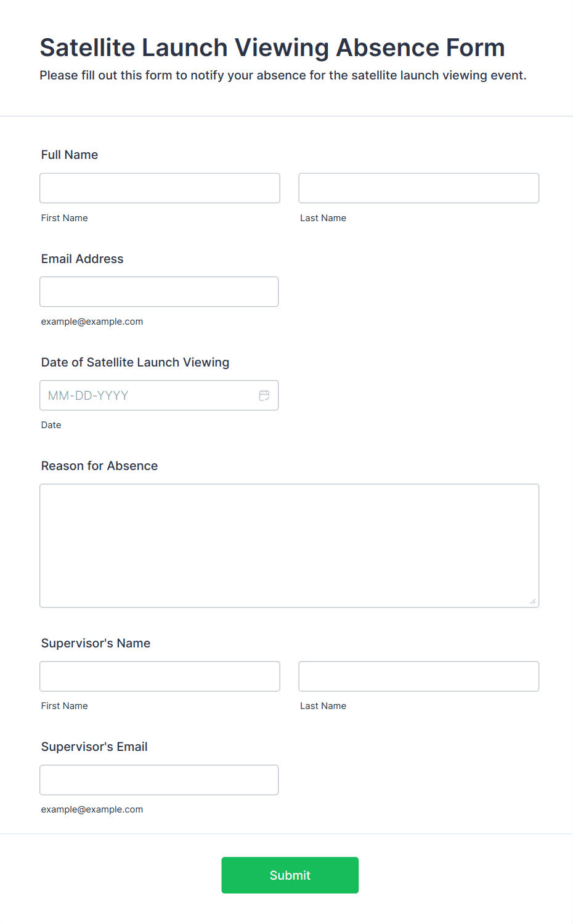
Task: Select the supervisor's last name field
Action: point(418,676)
